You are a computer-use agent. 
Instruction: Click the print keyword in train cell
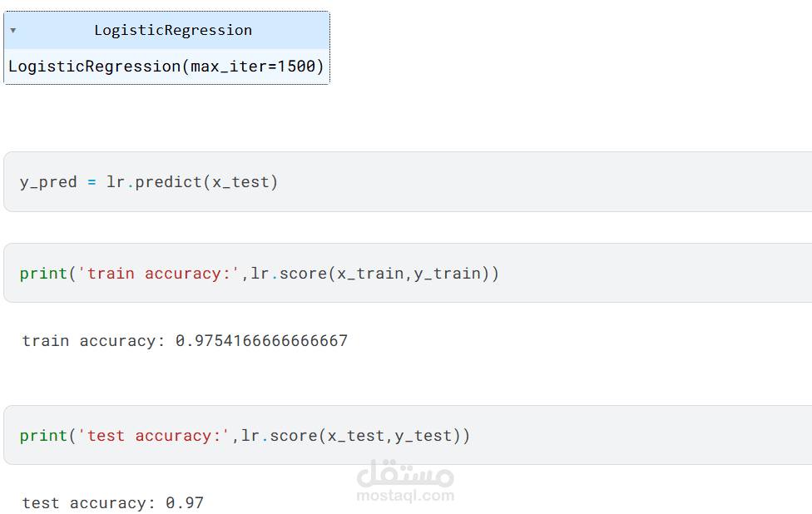43,274
